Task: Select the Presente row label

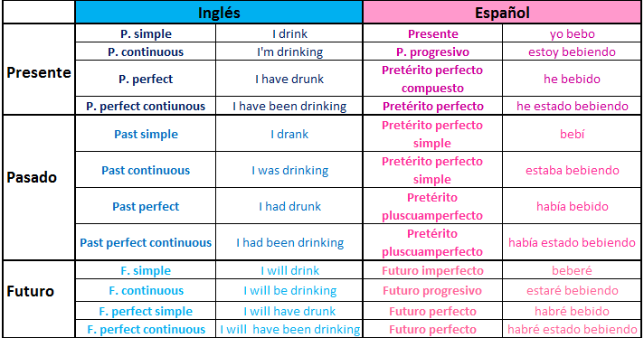Action: click(x=39, y=70)
